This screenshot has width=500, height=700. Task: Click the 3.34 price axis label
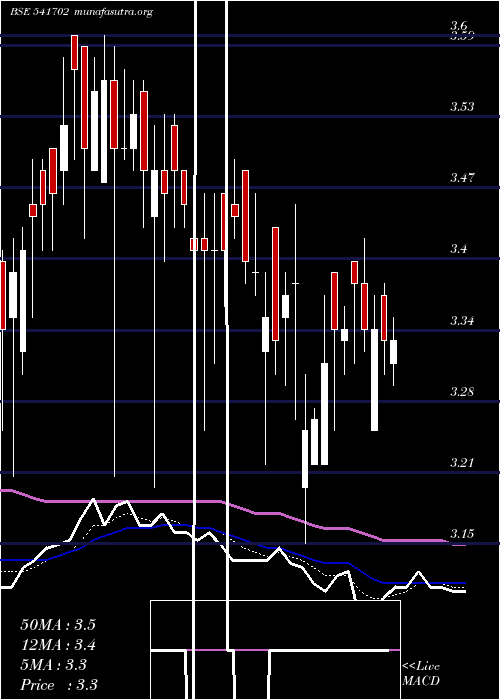462,321
